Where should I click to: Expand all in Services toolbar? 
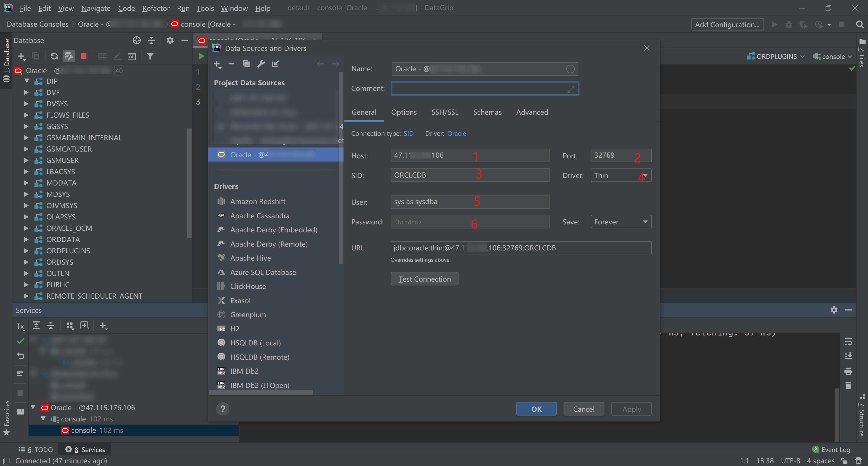point(36,326)
